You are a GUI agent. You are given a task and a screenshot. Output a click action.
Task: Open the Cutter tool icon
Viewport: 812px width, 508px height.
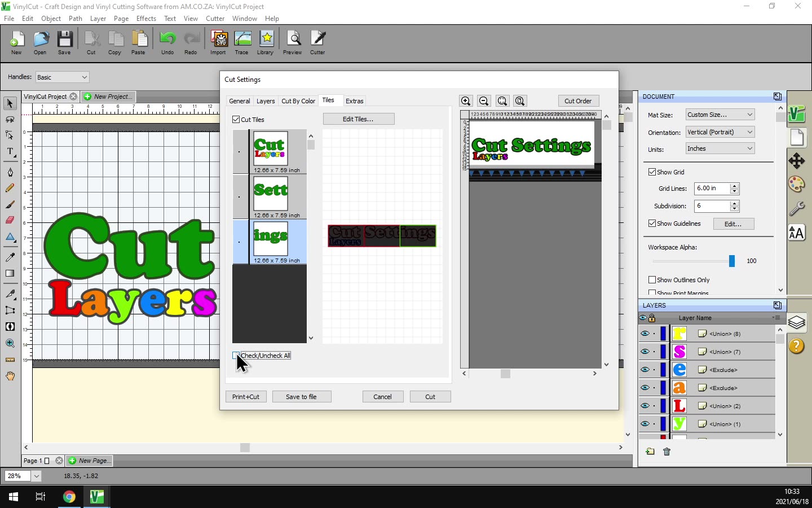coord(317,42)
